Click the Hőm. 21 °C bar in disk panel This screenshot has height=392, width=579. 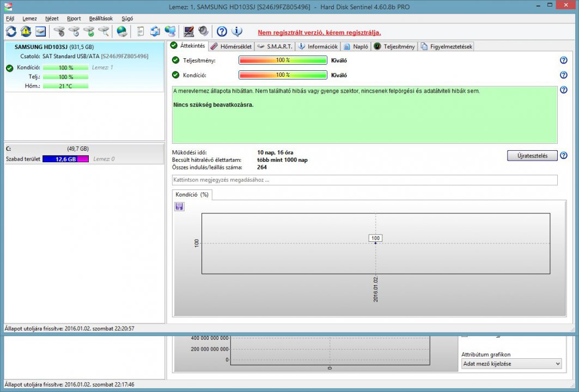[x=66, y=86]
